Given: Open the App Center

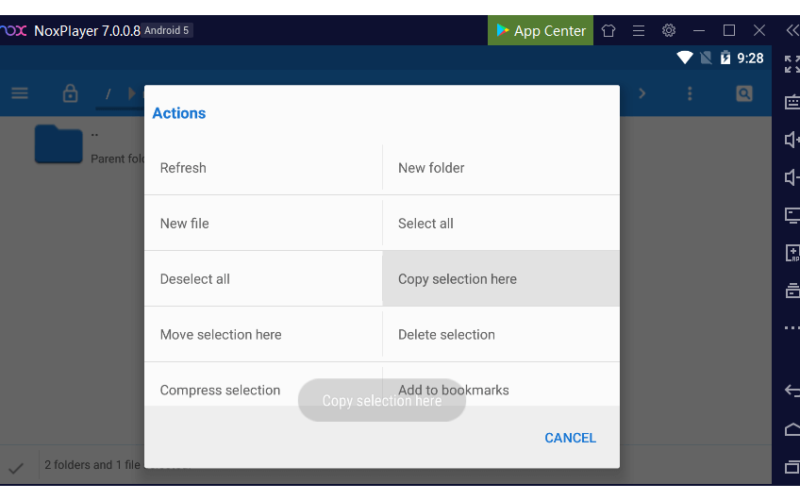Looking at the screenshot, I should click(540, 30).
